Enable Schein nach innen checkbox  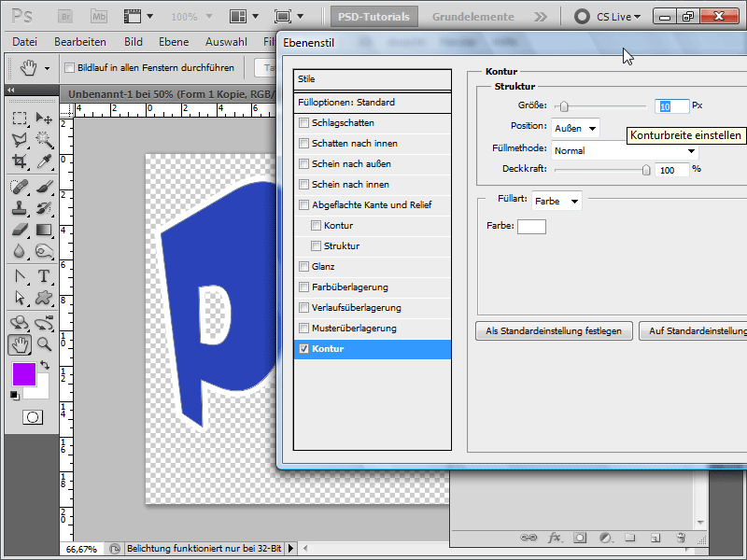pos(303,184)
